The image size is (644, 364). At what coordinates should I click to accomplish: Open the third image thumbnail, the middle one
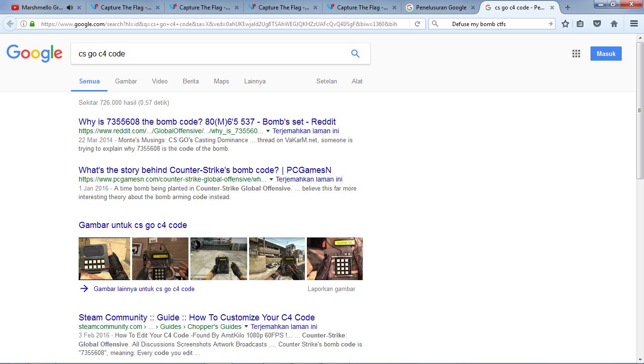pyautogui.click(x=219, y=259)
